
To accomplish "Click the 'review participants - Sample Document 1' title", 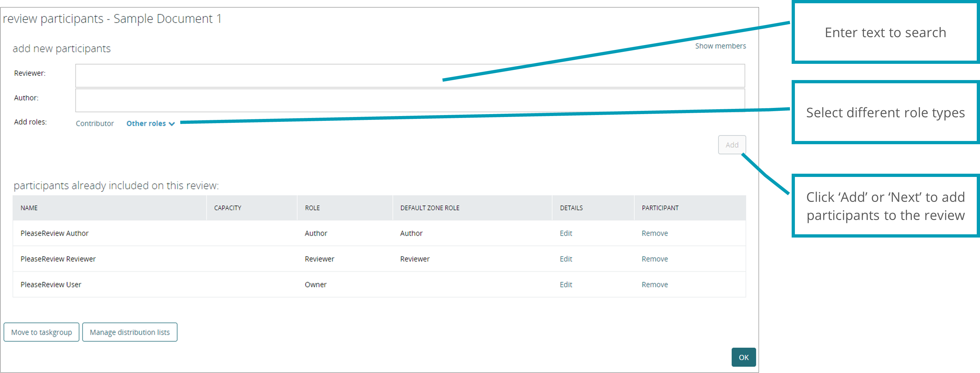I will click(112, 18).
